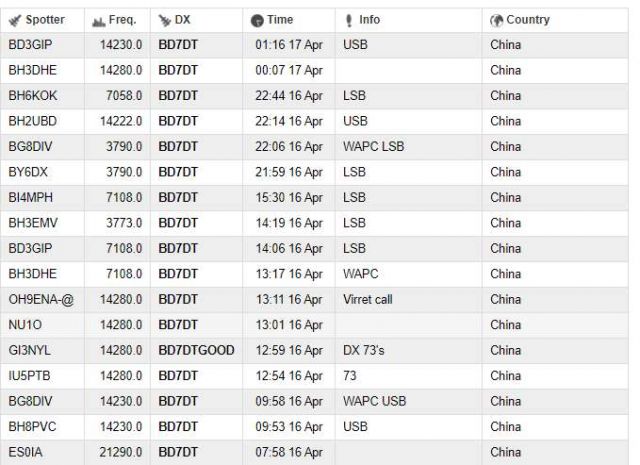Select the BD7DTGOOD DX callsign
Viewport: 640px width, 465px height.
tap(198, 350)
